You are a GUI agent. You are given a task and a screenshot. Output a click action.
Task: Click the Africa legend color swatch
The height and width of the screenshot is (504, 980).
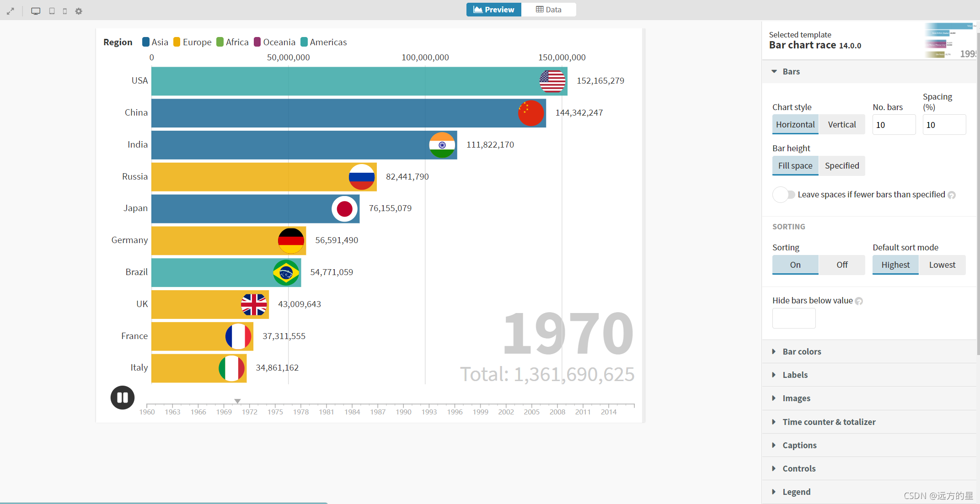pyautogui.click(x=220, y=42)
